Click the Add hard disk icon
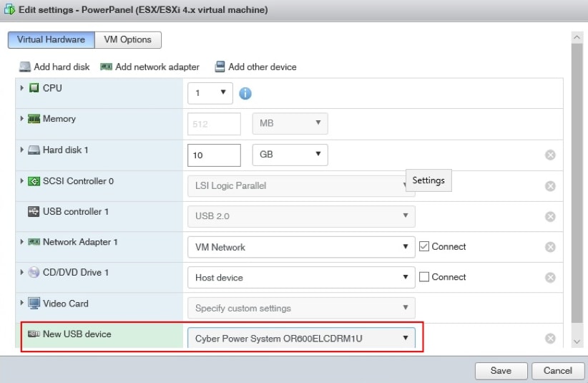The height and width of the screenshot is (383, 588). 25,67
